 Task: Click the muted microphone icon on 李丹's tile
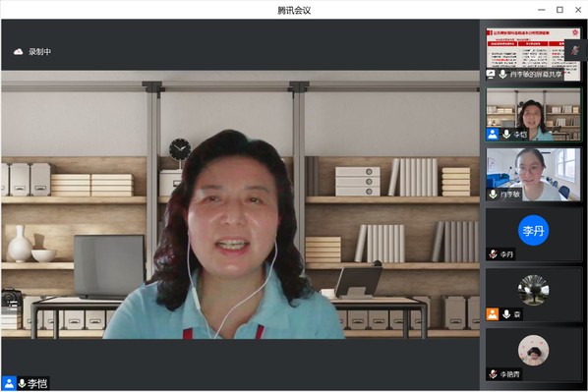494,254
